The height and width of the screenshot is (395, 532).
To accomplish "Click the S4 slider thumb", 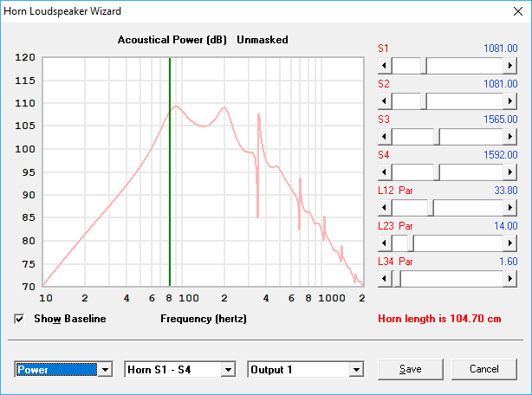I will click(x=437, y=172).
